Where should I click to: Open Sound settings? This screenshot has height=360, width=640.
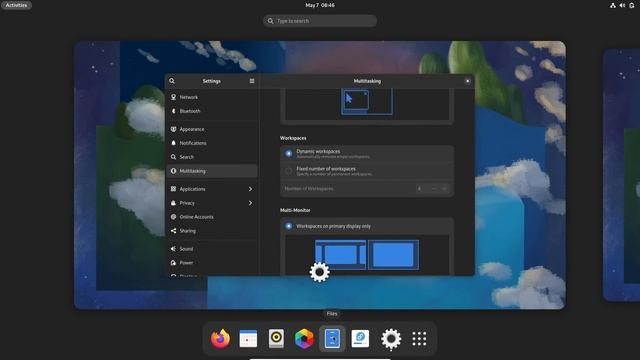point(212,249)
